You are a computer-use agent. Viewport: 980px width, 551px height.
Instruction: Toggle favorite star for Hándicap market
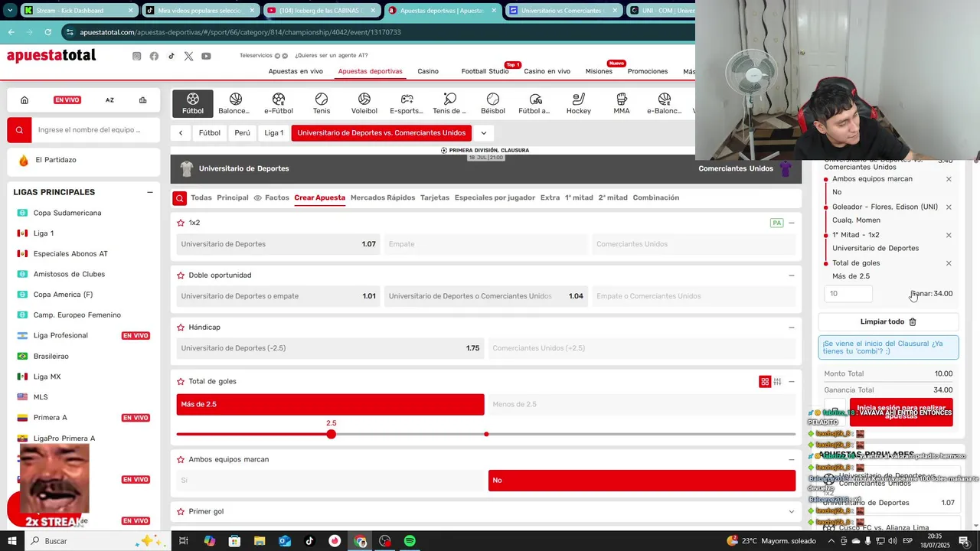pyautogui.click(x=181, y=327)
